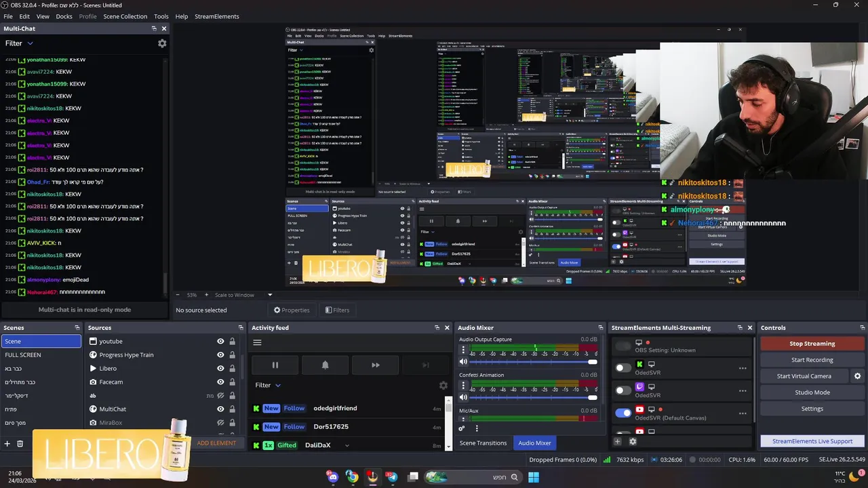868x488 pixels.
Task: Hide the Progress Hype Train source
Action: (x=220, y=355)
